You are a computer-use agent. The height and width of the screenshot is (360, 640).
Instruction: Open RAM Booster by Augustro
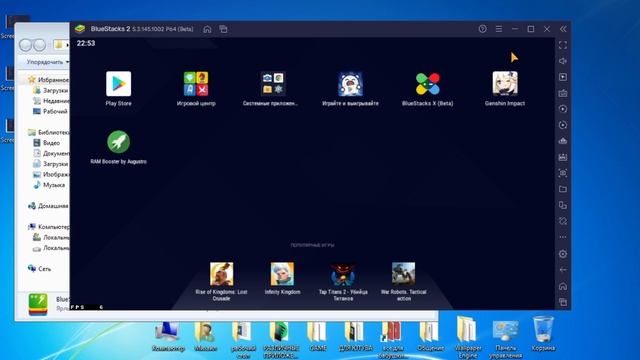point(118,142)
